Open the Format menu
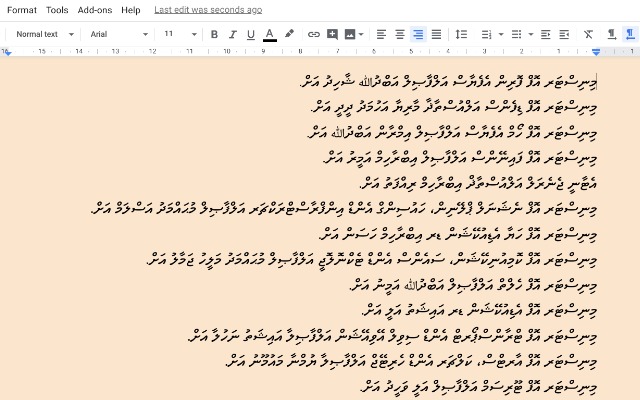 pyautogui.click(x=22, y=10)
